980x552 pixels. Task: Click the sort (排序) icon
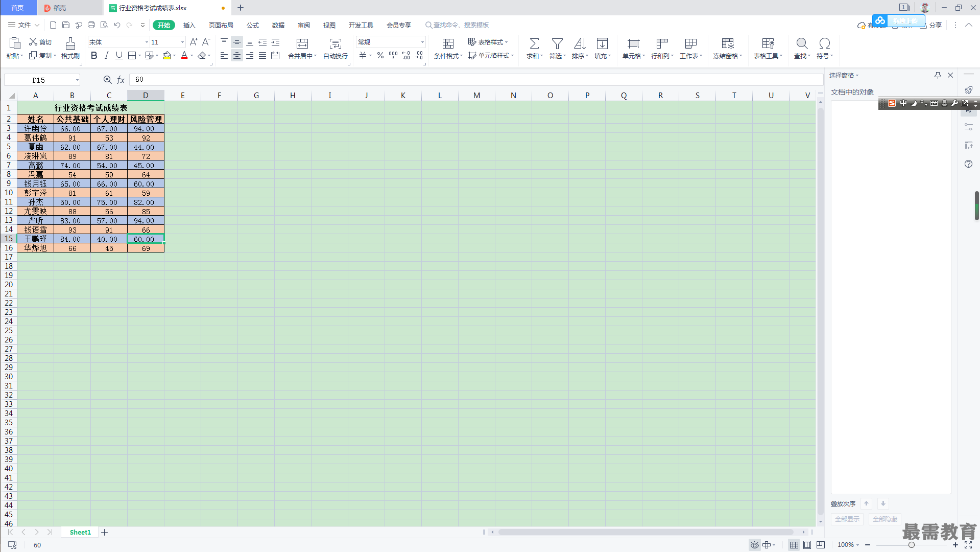pos(580,43)
